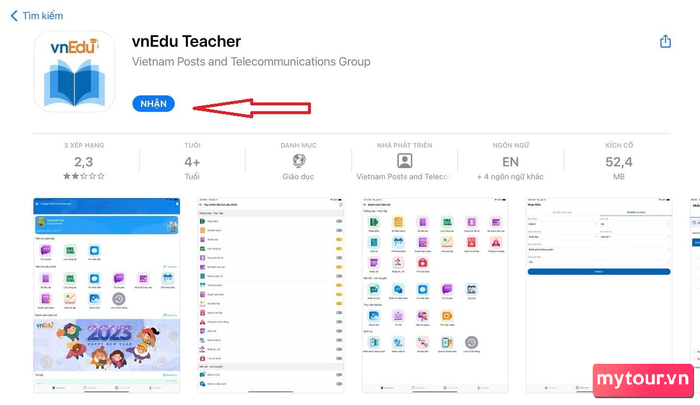Open the second screenshot with toggle list
Screen dimensions: 700x405
click(x=271, y=296)
